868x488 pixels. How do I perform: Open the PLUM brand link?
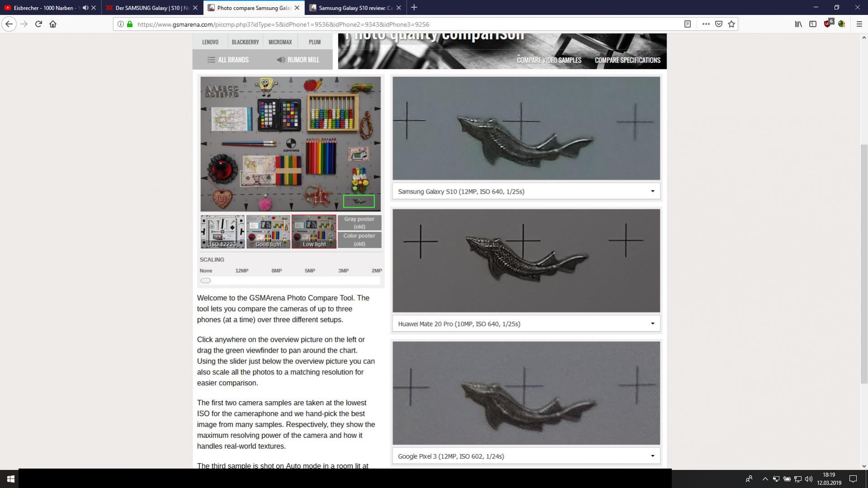[x=315, y=42]
